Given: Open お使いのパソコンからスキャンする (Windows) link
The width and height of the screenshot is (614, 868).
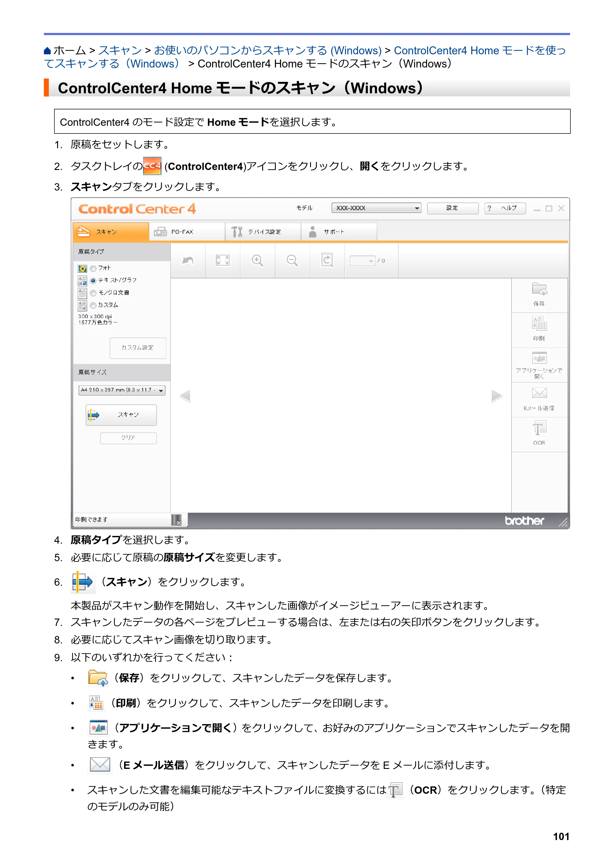Looking at the screenshot, I should tap(268, 50).
